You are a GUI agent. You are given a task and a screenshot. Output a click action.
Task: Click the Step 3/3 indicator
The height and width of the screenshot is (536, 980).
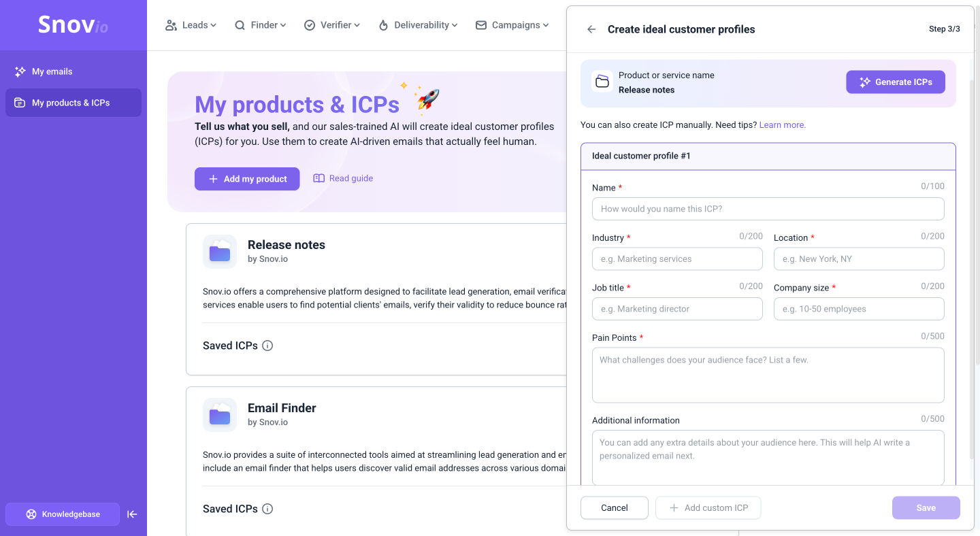(x=945, y=29)
